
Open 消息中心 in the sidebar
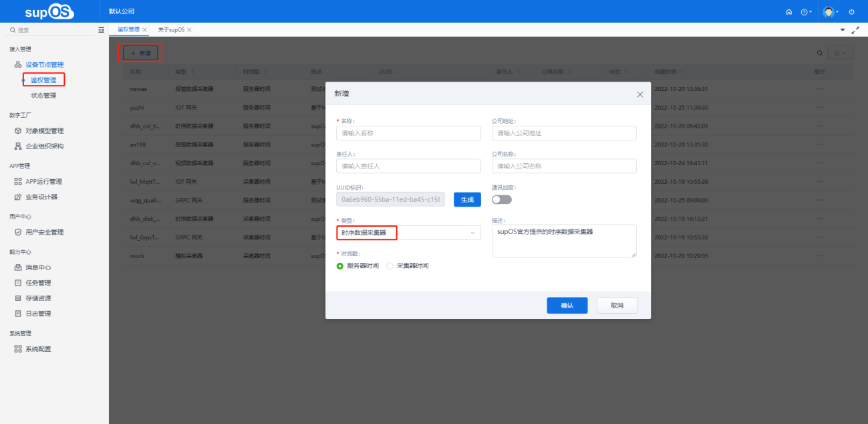(x=38, y=268)
